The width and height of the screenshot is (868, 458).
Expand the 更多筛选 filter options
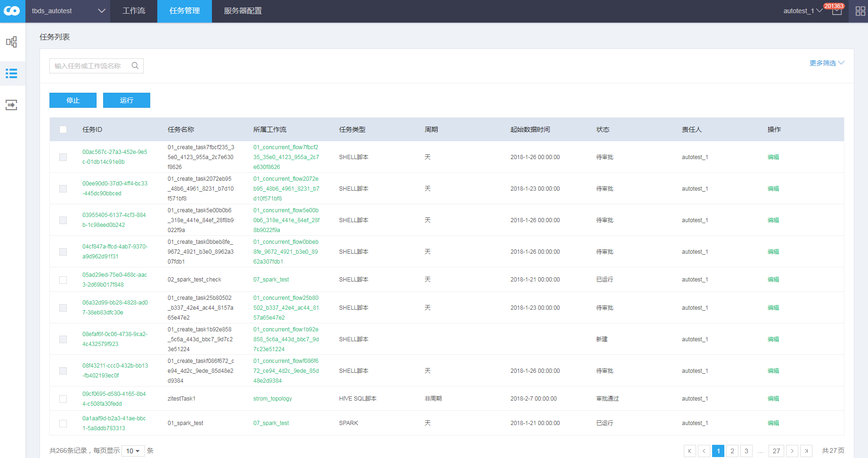827,63
